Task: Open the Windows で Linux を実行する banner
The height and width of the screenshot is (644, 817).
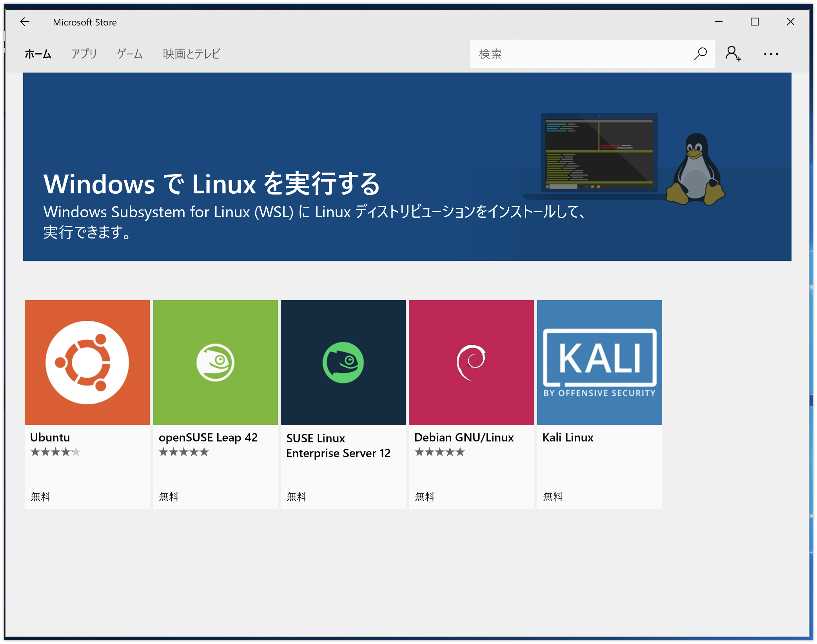Action: [407, 167]
